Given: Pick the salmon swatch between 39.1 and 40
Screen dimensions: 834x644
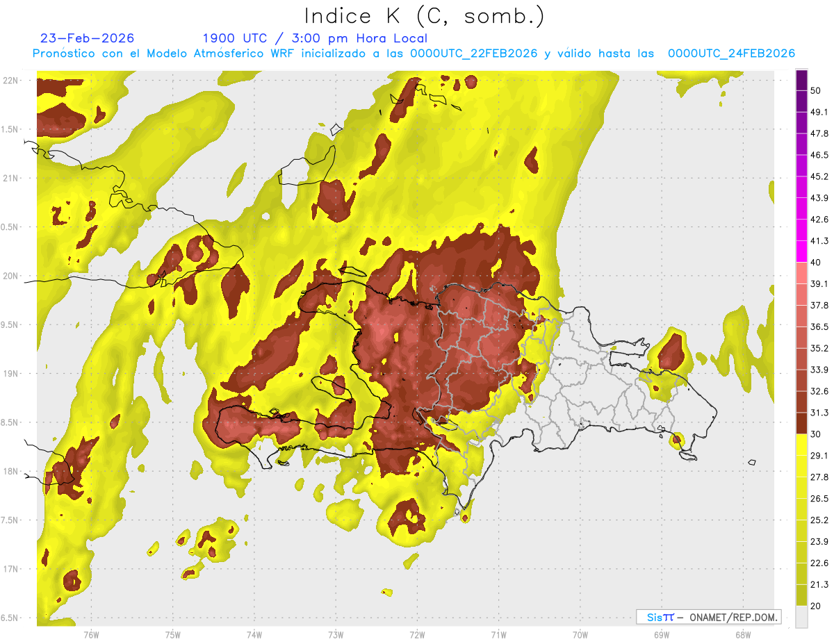Looking at the screenshot, I should pos(801,272).
